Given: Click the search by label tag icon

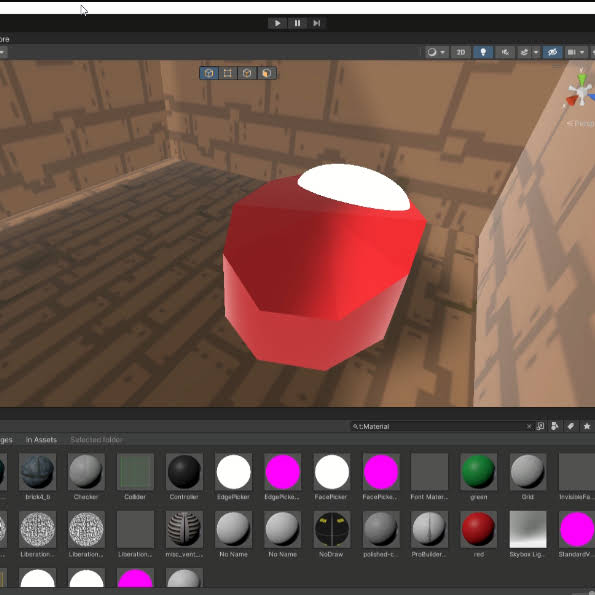Looking at the screenshot, I should pyautogui.click(x=570, y=426).
